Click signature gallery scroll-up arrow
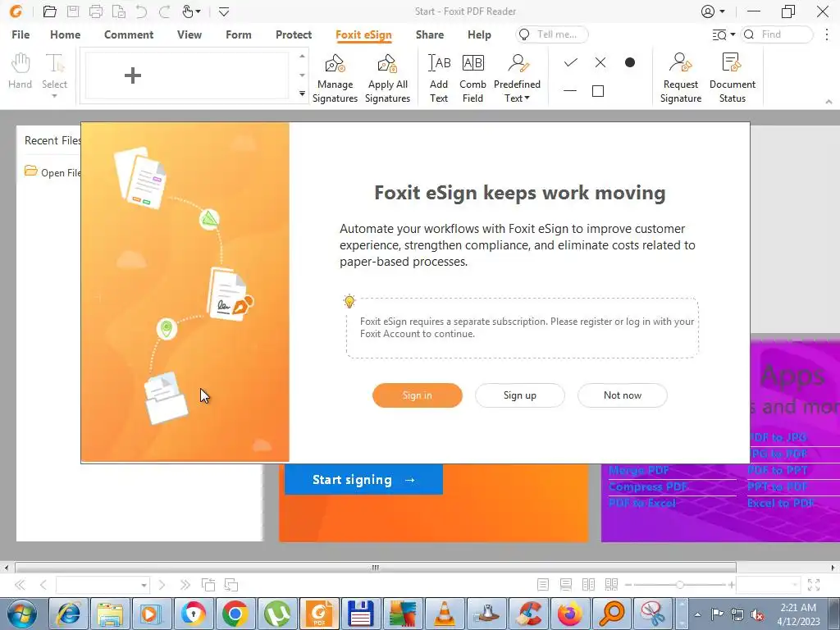The width and height of the screenshot is (840, 630). (x=302, y=56)
